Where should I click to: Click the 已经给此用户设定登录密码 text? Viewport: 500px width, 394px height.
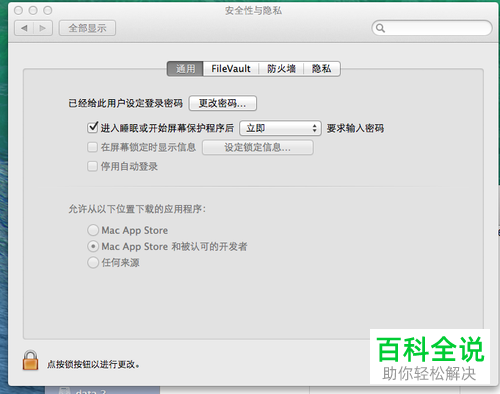(x=125, y=103)
